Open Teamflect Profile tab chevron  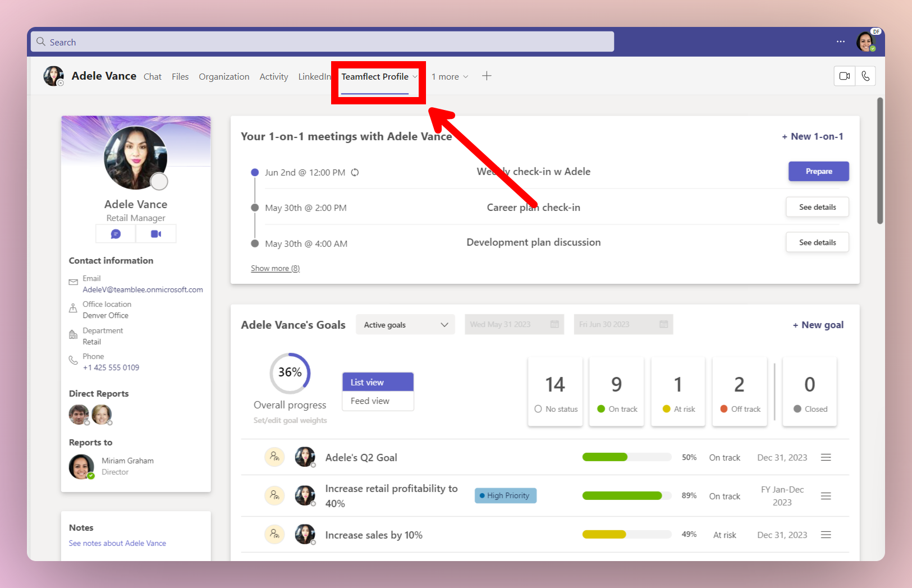[415, 76]
